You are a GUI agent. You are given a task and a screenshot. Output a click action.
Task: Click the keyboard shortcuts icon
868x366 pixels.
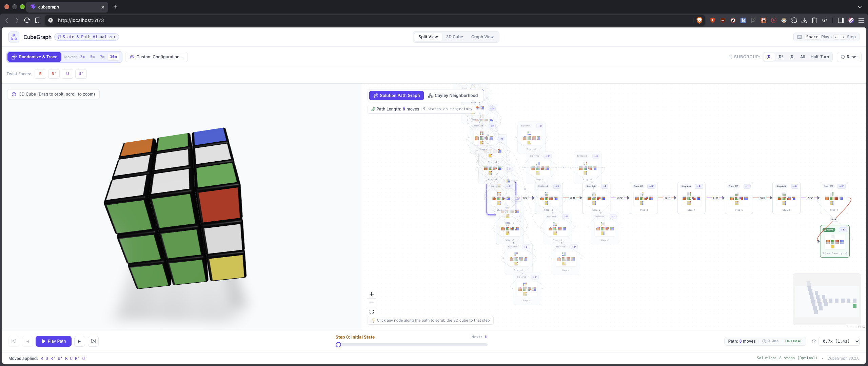point(800,37)
